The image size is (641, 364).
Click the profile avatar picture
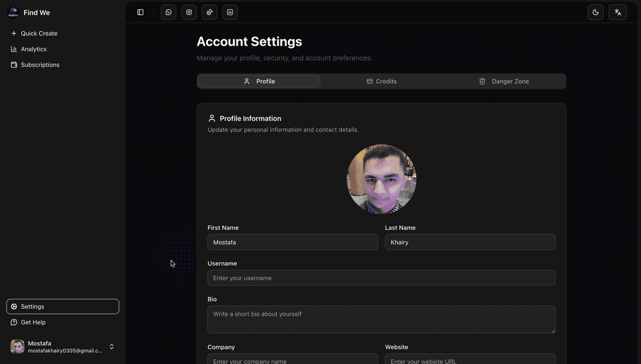pos(381,179)
